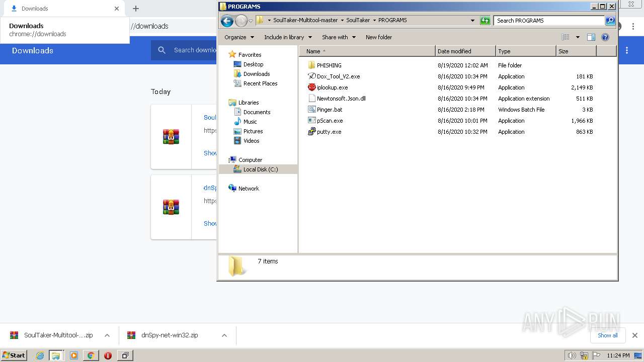Open the Start menu
This screenshot has width=644, height=362.
point(14,355)
